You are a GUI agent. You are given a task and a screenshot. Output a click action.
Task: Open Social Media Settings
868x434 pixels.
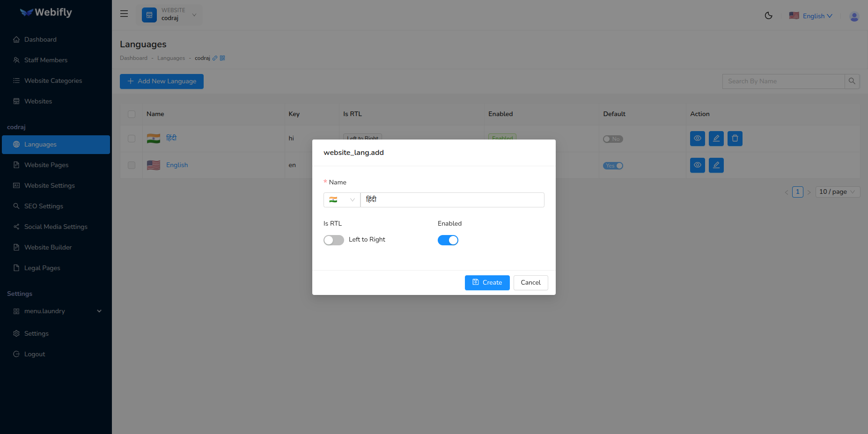click(x=55, y=227)
